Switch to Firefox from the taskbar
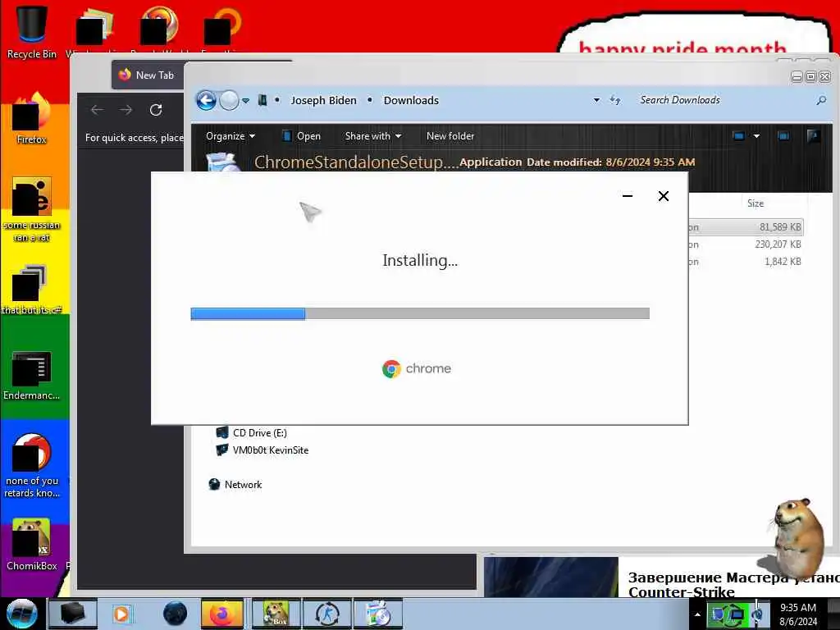The width and height of the screenshot is (840, 630). [221, 614]
